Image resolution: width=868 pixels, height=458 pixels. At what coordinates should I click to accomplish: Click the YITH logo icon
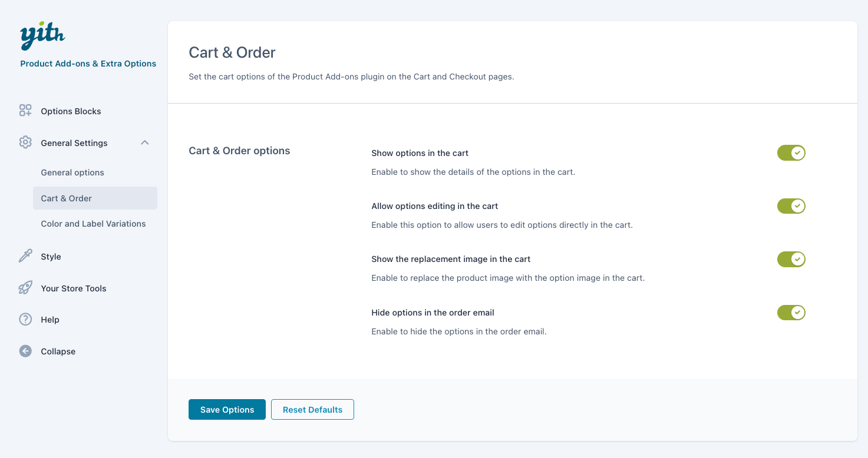(x=42, y=36)
